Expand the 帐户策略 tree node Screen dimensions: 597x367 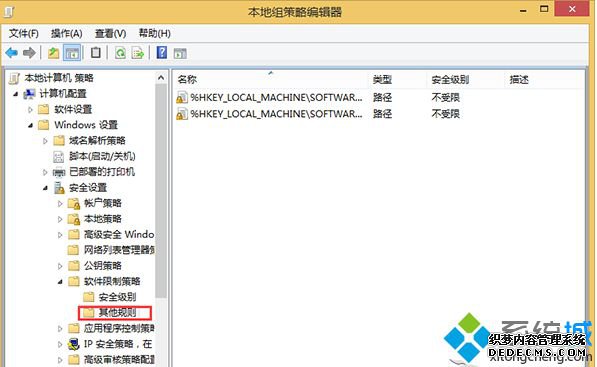click(x=60, y=204)
